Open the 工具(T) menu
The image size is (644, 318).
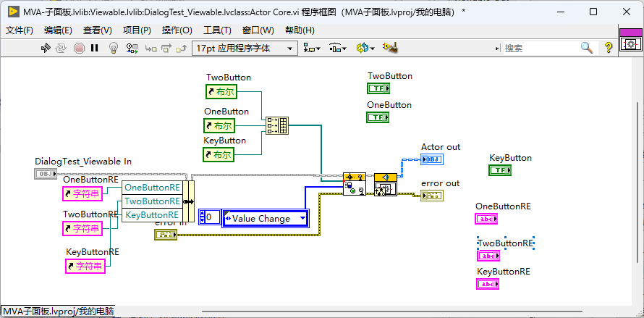click(x=217, y=30)
